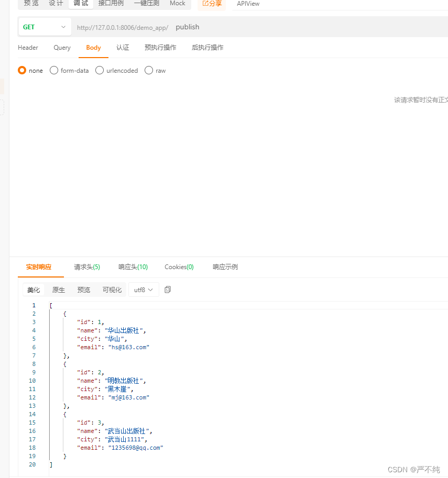
Task: Open the 接口用例 tab
Action: (x=111, y=3)
